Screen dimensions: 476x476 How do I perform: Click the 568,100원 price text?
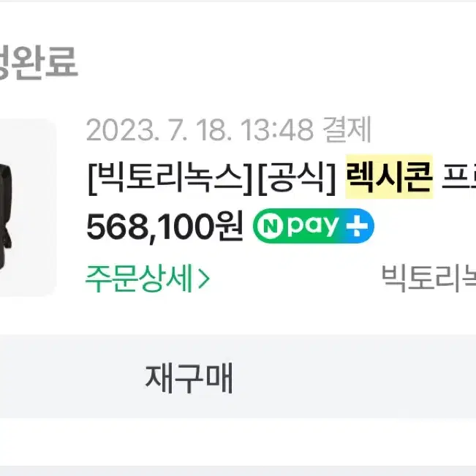tap(165, 227)
